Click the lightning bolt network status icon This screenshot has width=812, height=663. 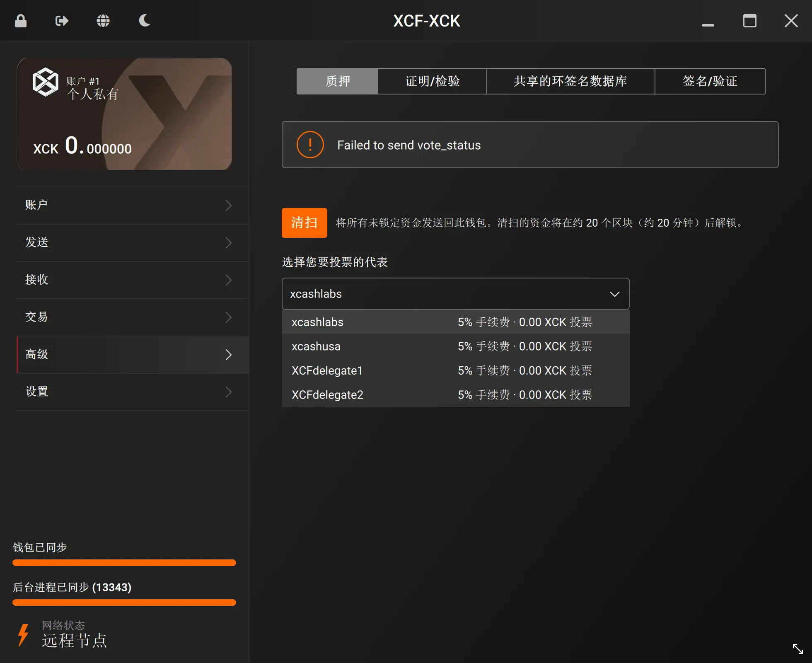pyautogui.click(x=23, y=634)
